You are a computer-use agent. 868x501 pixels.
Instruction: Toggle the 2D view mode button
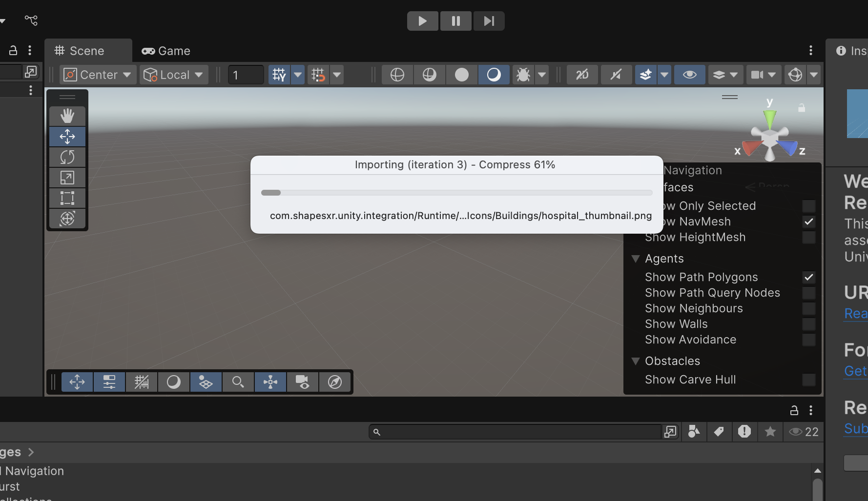coord(582,75)
